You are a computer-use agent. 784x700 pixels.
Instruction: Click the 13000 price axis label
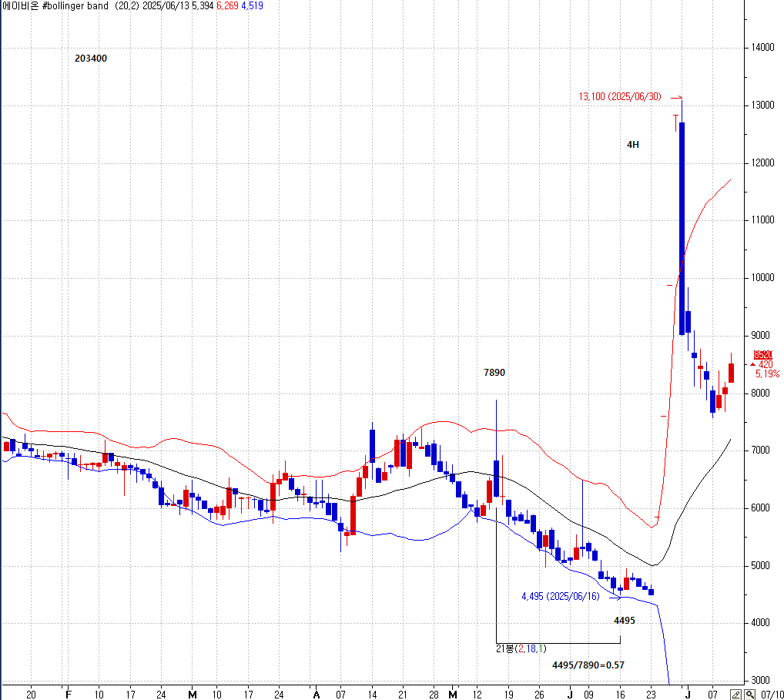click(x=762, y=106)
